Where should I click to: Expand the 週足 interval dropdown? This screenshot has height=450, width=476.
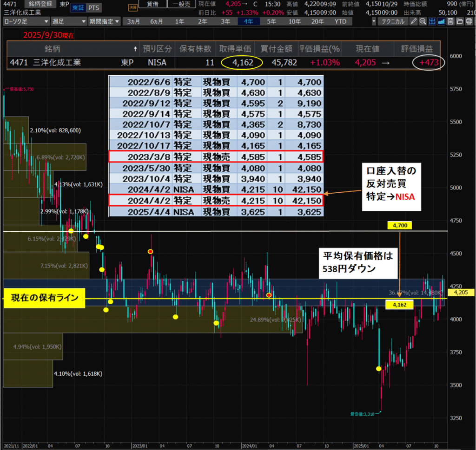point(68,21)
